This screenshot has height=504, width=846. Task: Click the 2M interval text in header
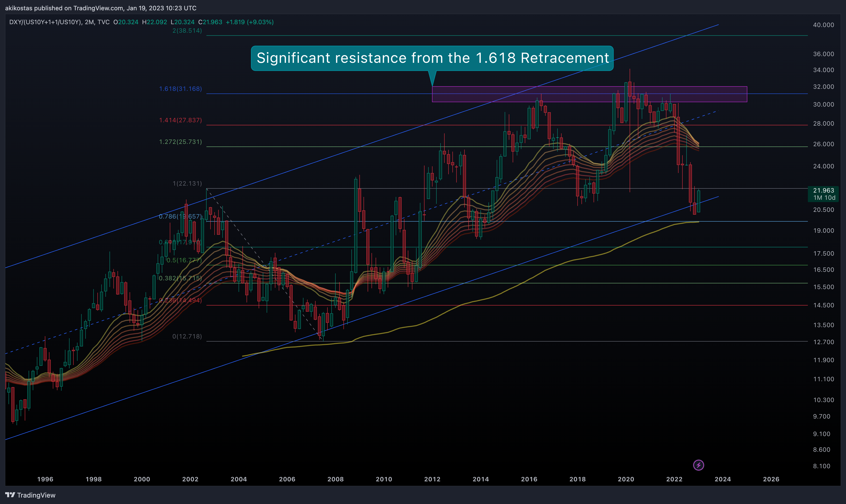[x=89, y=22]
